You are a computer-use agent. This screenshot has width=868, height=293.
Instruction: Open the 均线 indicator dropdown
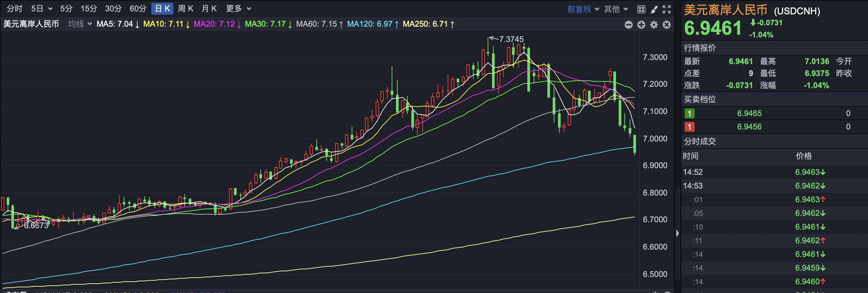click(80, 24)
